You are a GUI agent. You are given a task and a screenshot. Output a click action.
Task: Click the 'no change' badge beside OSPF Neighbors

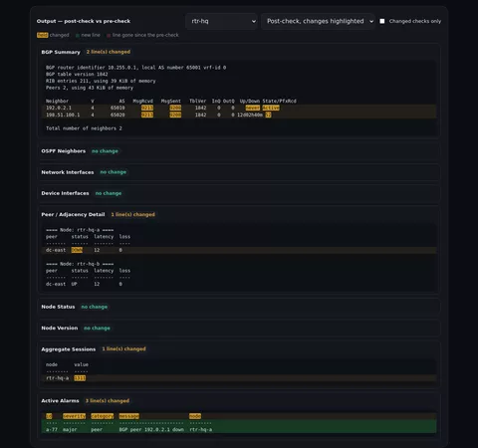tap(105, 151)
